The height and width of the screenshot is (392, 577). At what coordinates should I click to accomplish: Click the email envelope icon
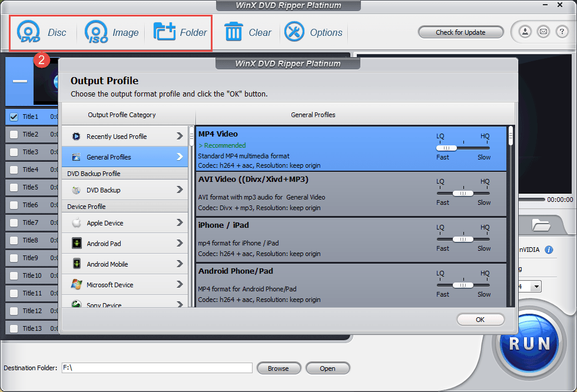tap(543, 32)
